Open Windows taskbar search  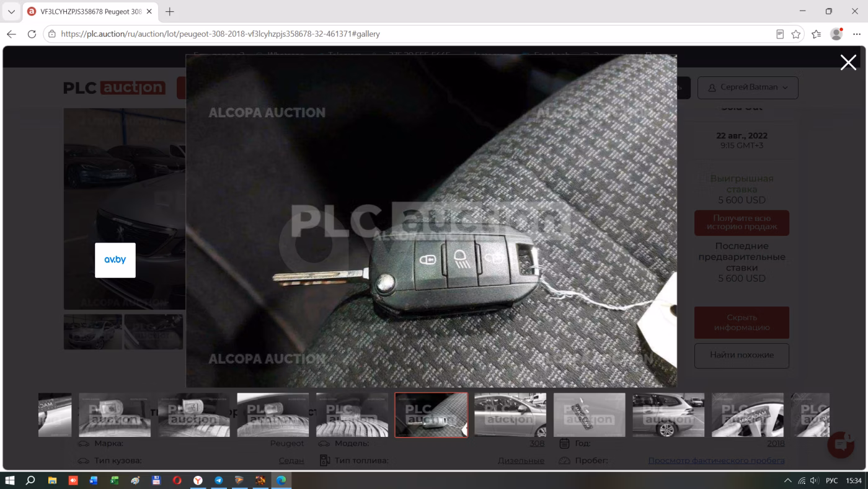pyautogui.click(x=30, y=480)
